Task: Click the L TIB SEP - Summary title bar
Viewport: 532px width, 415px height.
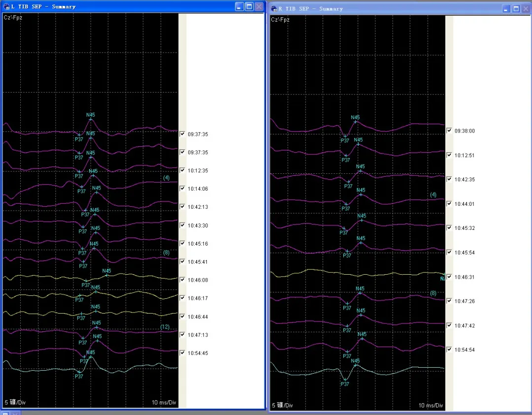Action: [123, 6]
